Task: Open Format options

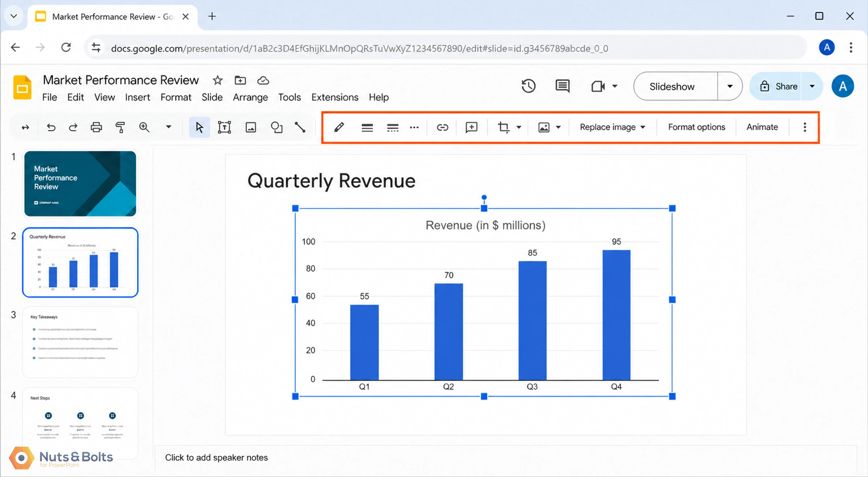Action: [x=697, y=127]
